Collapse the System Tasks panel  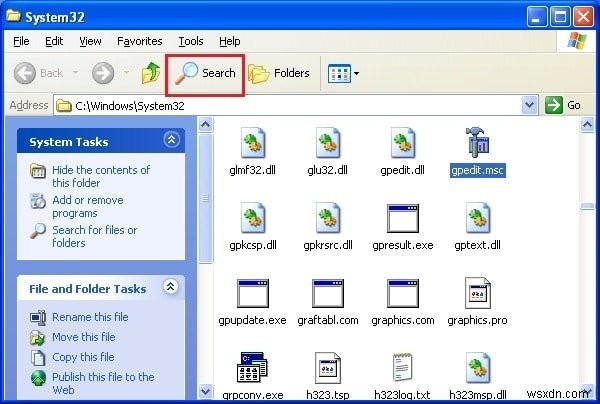pyautogui.click(x=171, y=140)
